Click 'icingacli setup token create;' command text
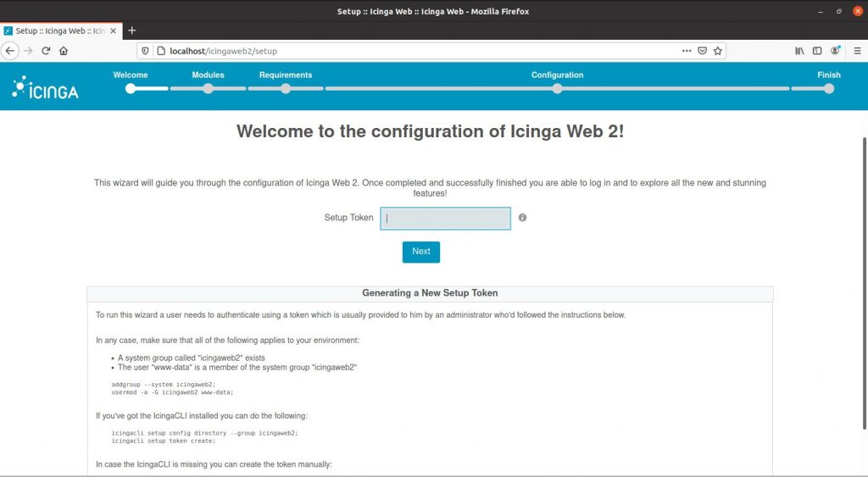This screenshot has height=477, width=868. 164,441
